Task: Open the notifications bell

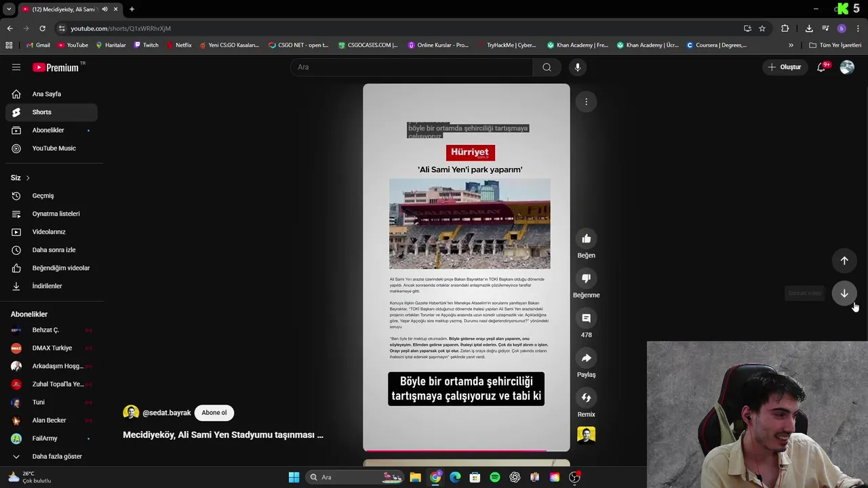Action: point(821,67)
